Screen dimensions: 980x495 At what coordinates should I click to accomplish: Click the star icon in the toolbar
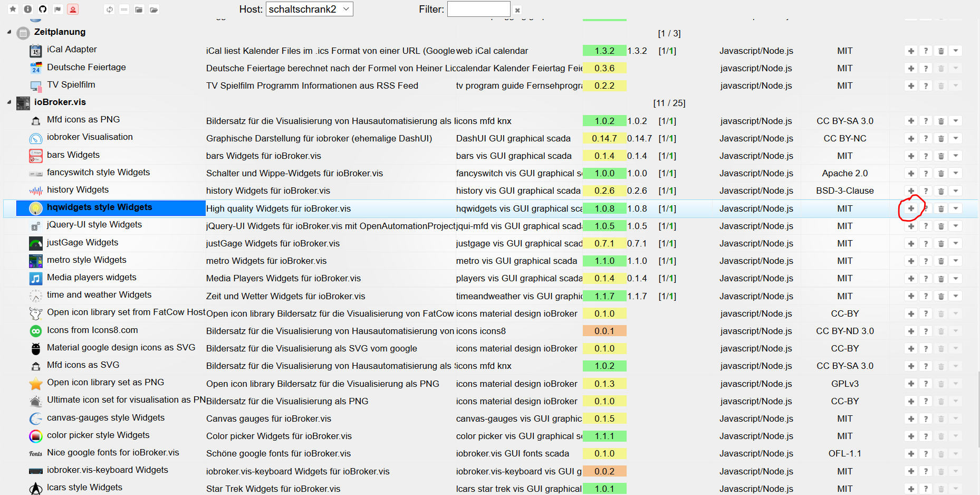click(x=13, y=9)
